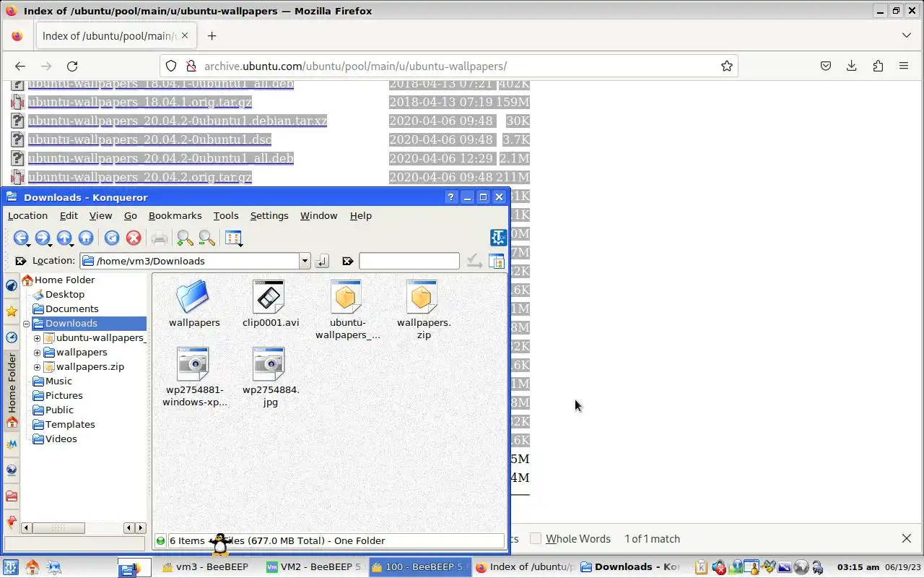Click the Go button beside the Location field
Screen dimensions: 924x578
pos(322,261)
